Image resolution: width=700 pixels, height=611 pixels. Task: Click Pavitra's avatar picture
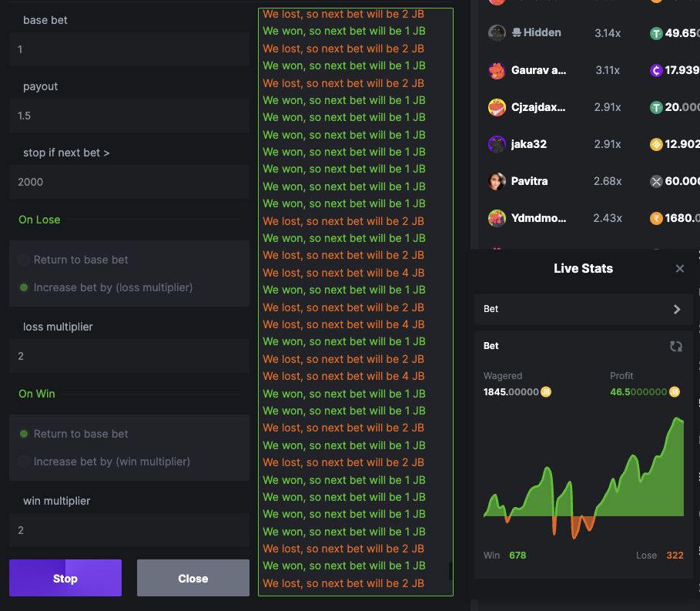(497, 181)
